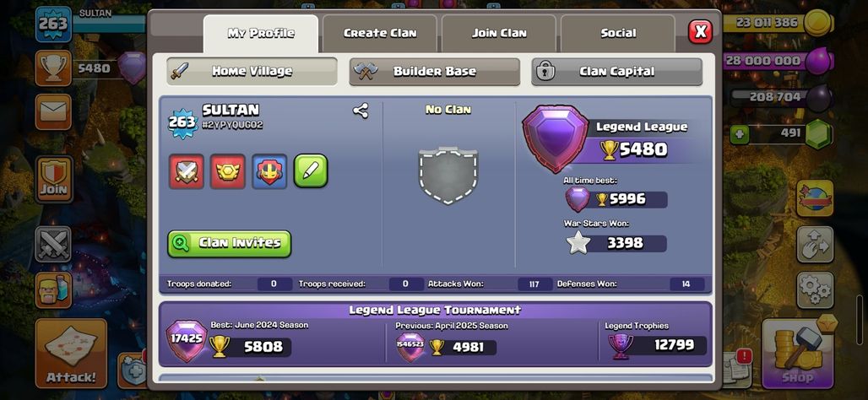The height and width of the screenshot is (400, 868).
Task: Tap the green pencil edit icon
Action: pyautogui.click(x=311, y=171)
